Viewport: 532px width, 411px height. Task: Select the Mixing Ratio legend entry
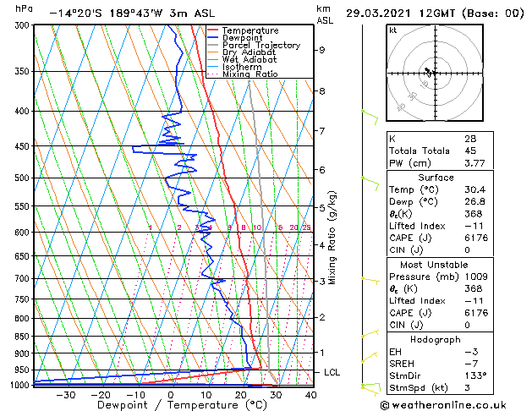[x=250, y=74]
